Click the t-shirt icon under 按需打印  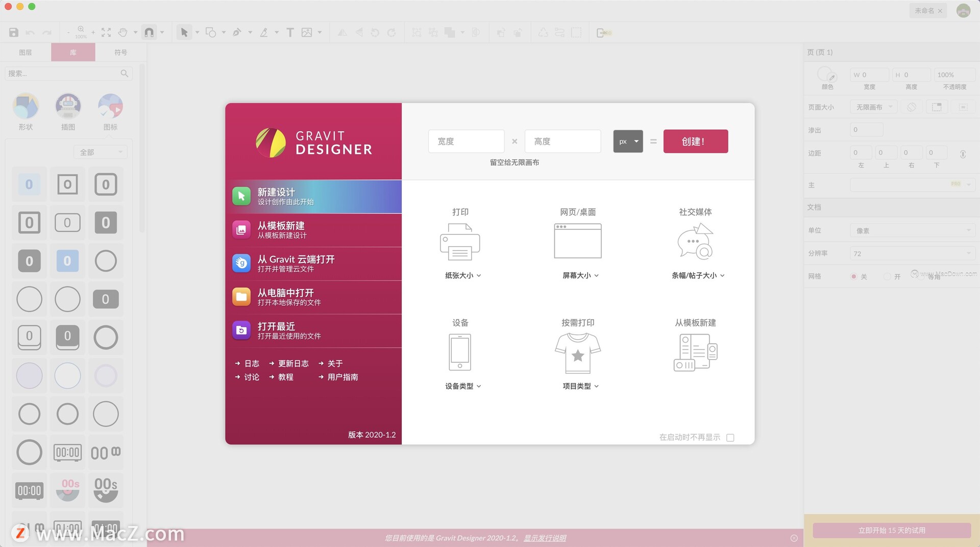pos(578,353)
